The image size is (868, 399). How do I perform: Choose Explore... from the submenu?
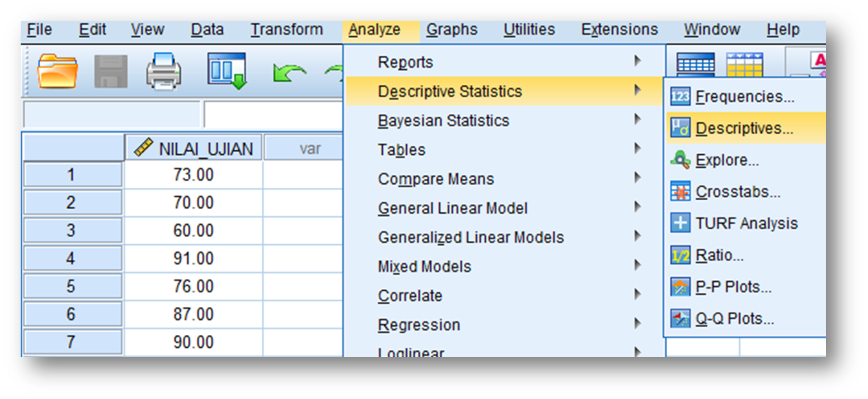click(x=746, y=160)
